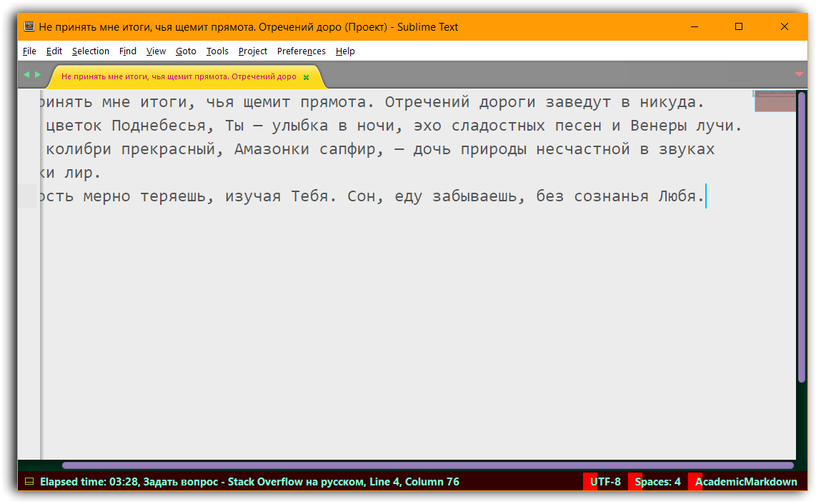Open the Help menu

pyautogui.click(x=345, y=51)
